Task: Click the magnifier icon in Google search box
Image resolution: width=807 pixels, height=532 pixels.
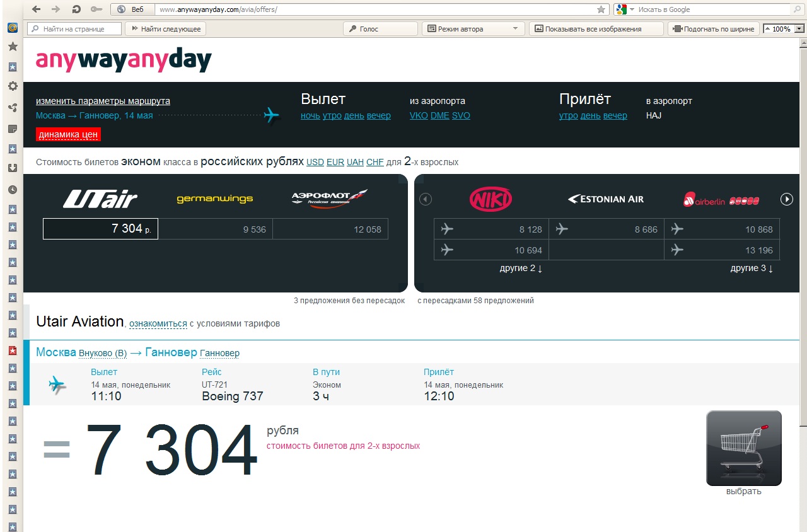Action: [x=798, y=9]
